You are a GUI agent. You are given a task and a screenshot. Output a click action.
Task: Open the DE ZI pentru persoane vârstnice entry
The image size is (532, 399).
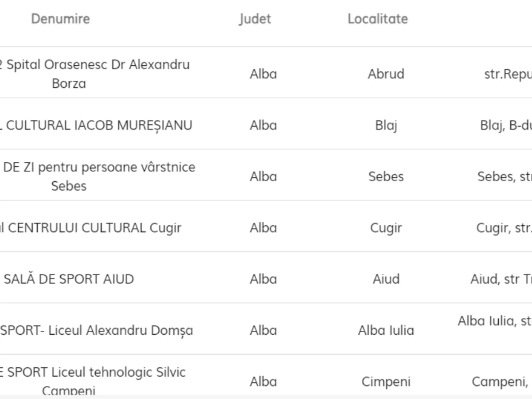pyautogui.click(x=98, y=176)
